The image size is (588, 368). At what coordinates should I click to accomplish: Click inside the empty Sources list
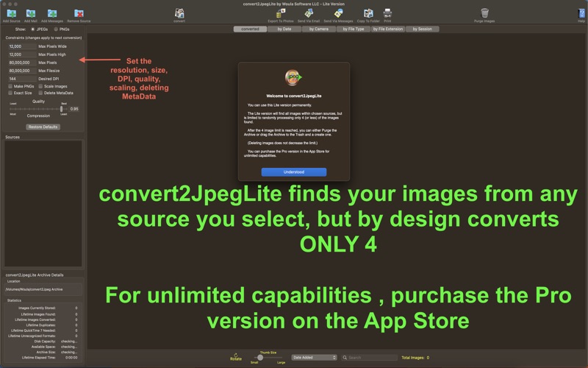click(x=43, y=203)
